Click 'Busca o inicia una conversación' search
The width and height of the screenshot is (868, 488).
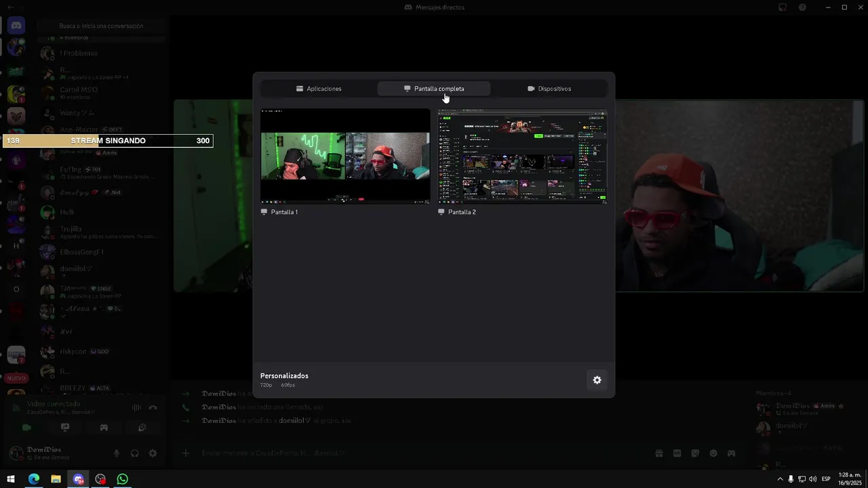click(x=101, y=26)
